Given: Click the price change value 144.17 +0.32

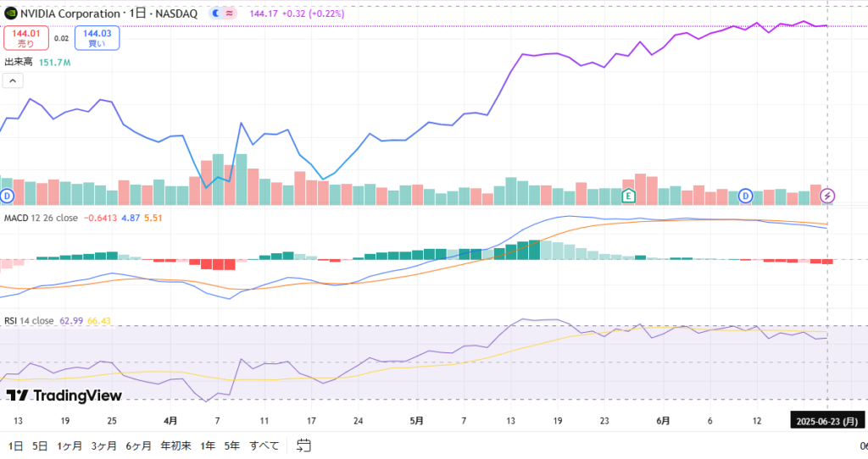Looking at the screenshot, I should click(277, 14).
